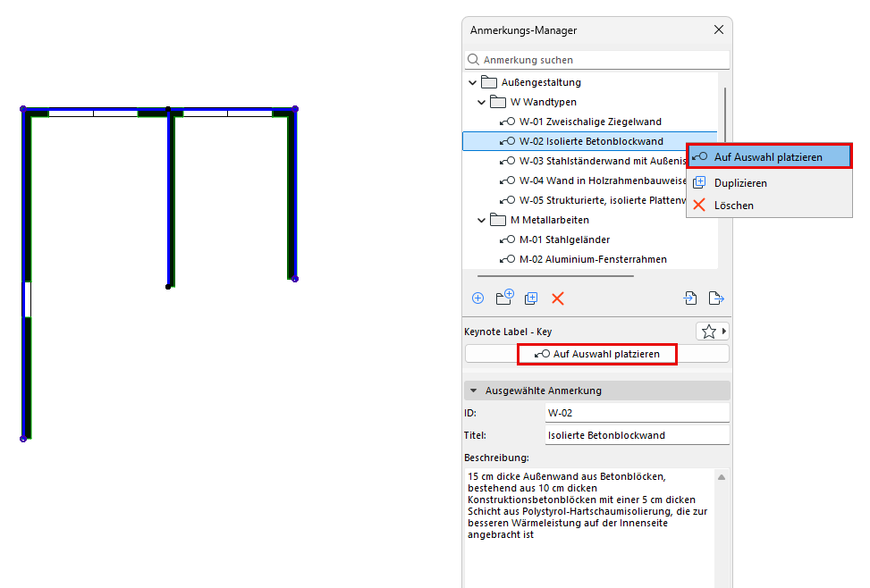Click the tree list vertical scrollbar
The image size is (870, 588).
point(724,115)
